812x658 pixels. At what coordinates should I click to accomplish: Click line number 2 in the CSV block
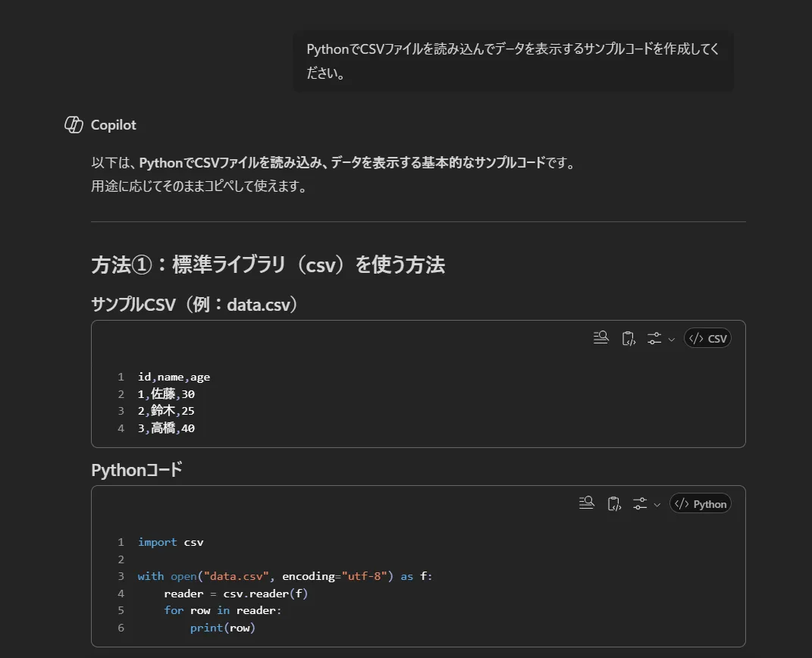coord(121,393)
